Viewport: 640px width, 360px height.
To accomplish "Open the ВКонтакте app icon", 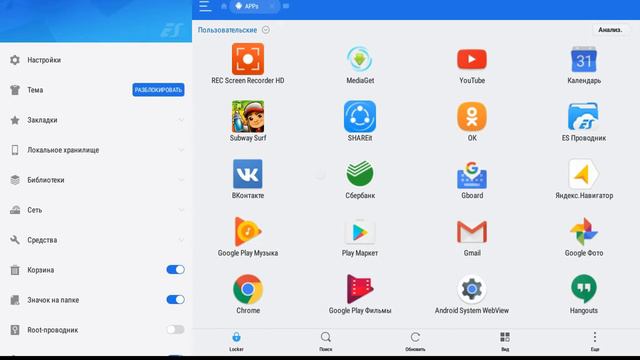I will pos(248,174).
